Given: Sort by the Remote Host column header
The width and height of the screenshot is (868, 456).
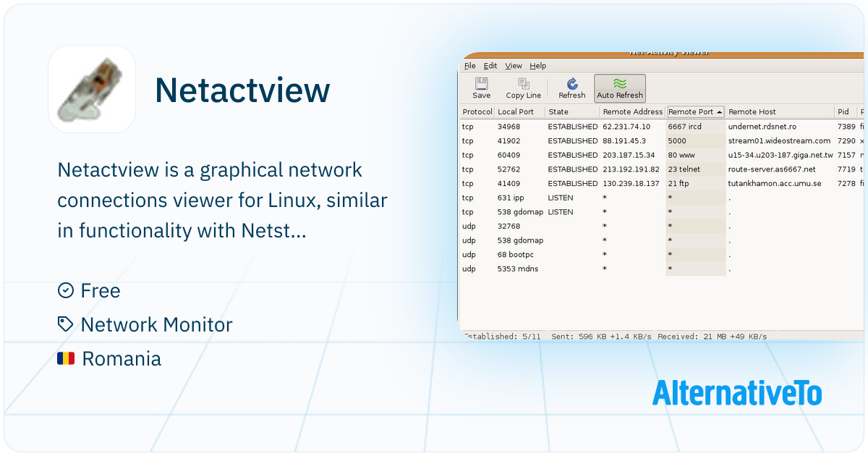Looking at the screenshot, I should 780,112.
